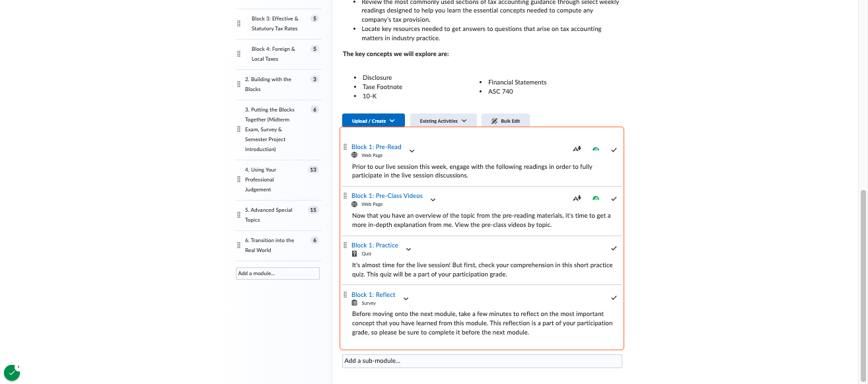Click the green gauge icon on Pre-Read row

[x=596, y=150]
